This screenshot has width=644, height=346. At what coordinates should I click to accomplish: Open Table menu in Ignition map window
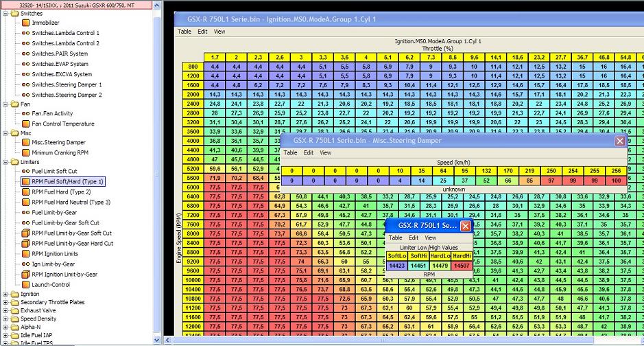(184, 32)
